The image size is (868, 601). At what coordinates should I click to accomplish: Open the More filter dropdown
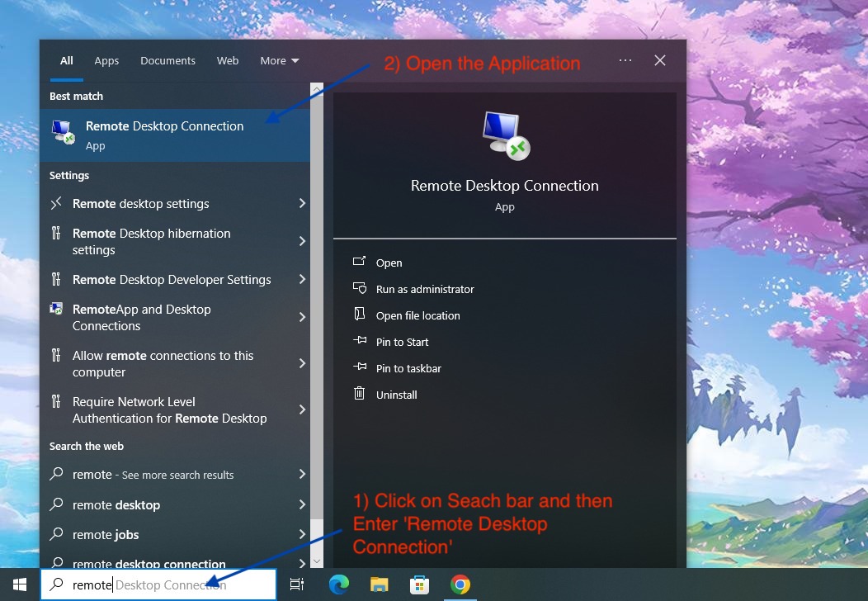click(279, 60)
